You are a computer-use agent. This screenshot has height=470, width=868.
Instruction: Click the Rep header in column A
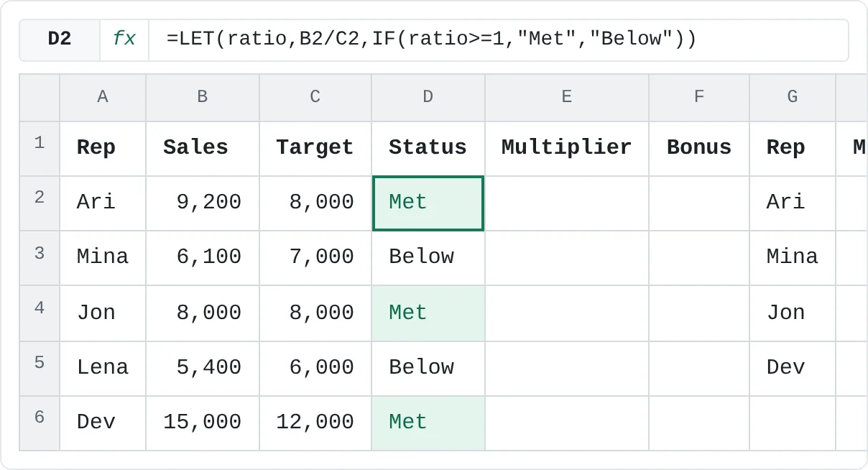(103, 148)
